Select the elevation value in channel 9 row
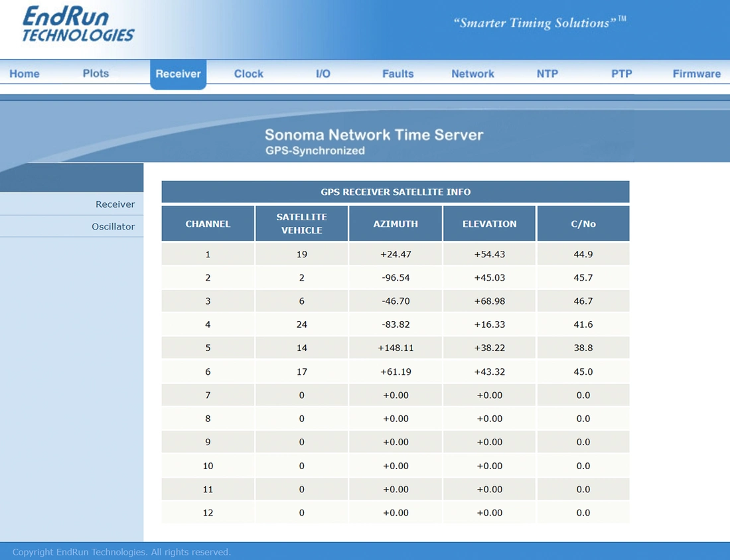The width and height of the screenshot is (730, 560). [x=489, y=442]
